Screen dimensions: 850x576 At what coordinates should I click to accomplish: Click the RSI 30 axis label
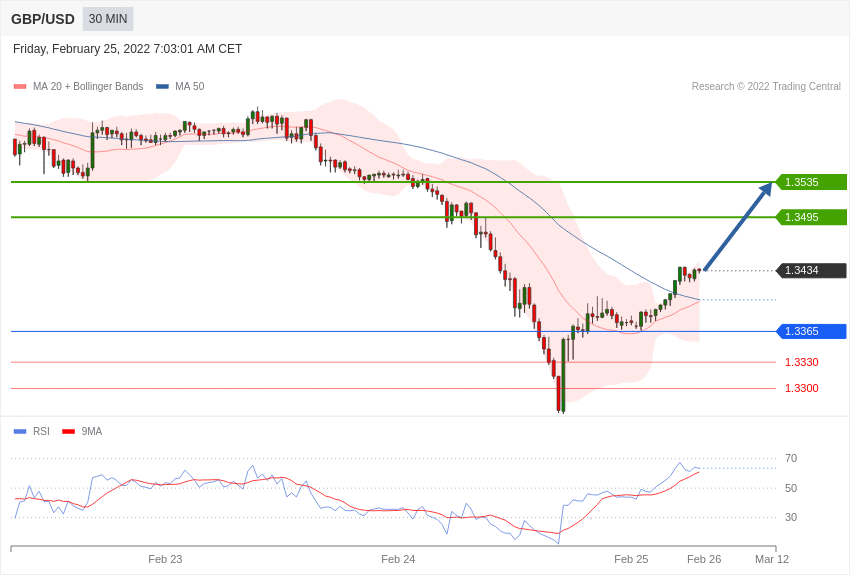(791, 517)
